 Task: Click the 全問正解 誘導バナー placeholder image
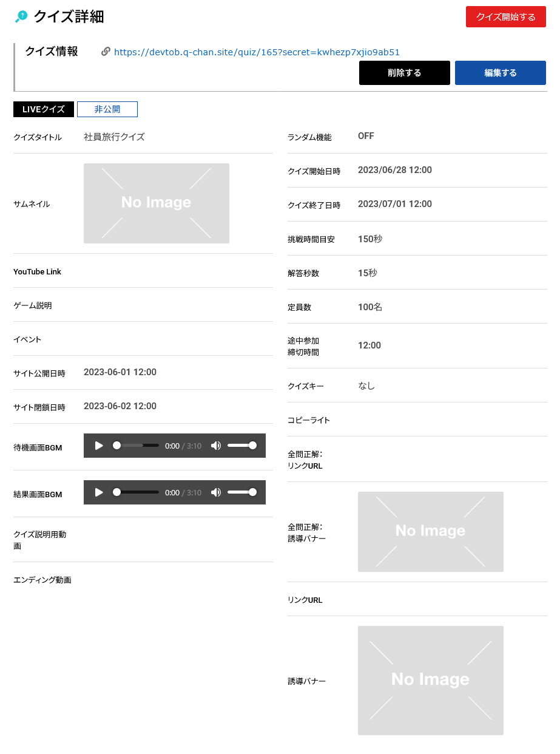pos(430,532)
